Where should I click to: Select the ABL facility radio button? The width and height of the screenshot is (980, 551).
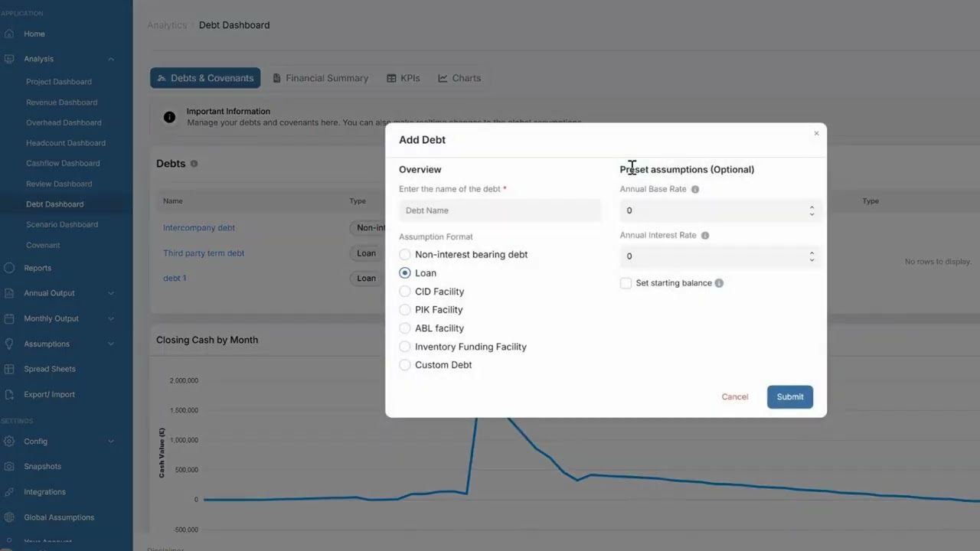405,328
